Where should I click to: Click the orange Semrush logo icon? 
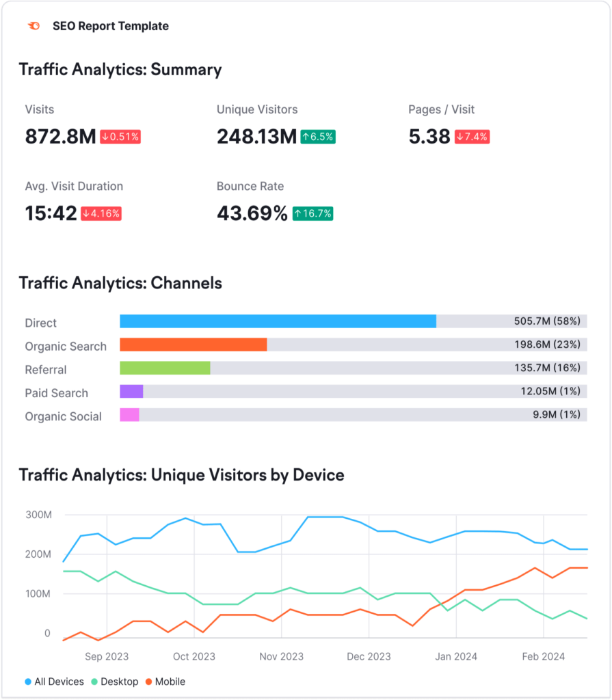point(32,25)
